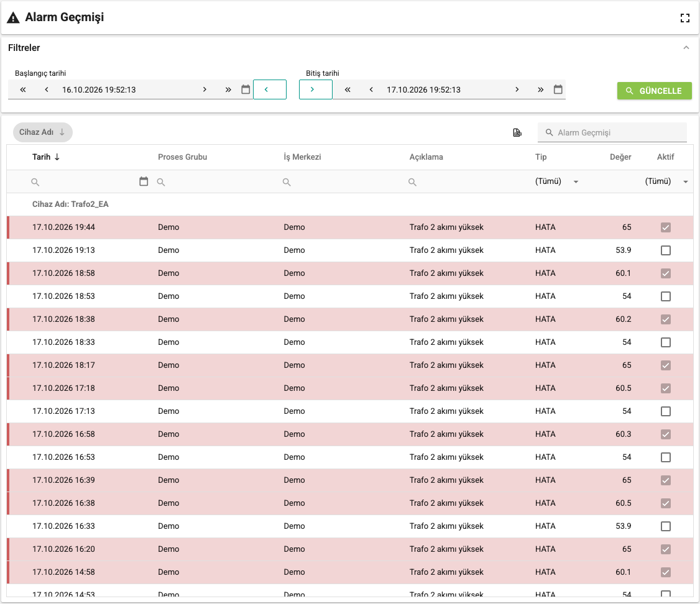Viewport: 700px width, 604px height.
Task: Click the date cell 17.10.2026 18:38
Action: 63,319
